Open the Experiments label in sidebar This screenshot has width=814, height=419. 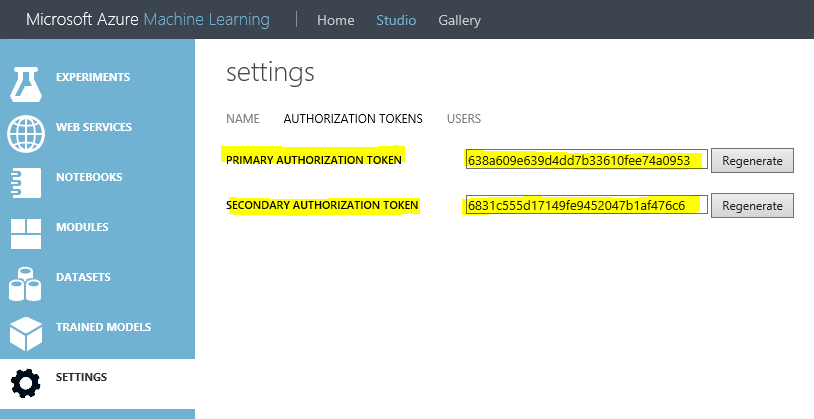point(93,77)
